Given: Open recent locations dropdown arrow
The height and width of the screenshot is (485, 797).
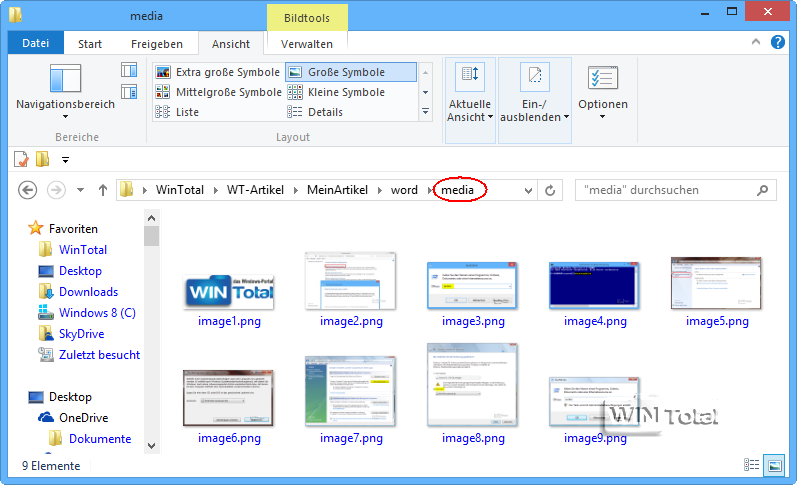Looking at the screenshot, I should (80, 190).
